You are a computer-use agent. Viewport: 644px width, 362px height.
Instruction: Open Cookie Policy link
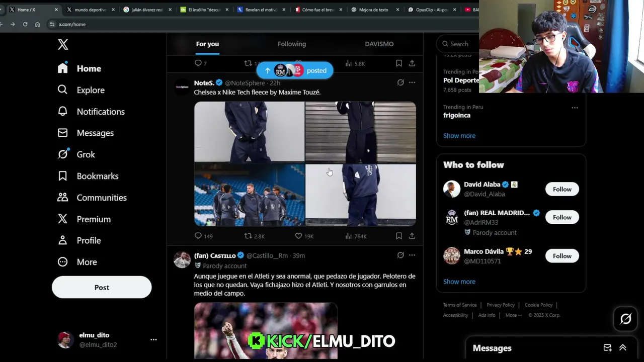538,305
